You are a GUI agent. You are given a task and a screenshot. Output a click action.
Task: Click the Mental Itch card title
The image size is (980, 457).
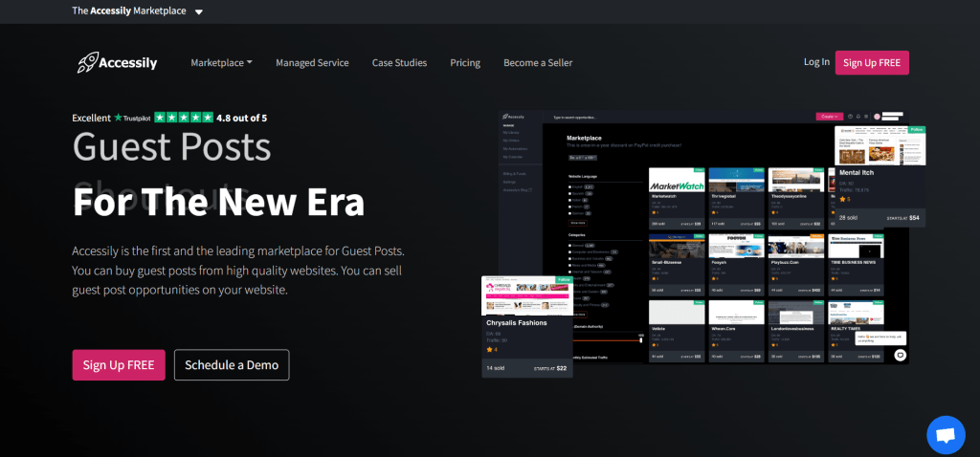pyautogui.click(x=857, y=172)
